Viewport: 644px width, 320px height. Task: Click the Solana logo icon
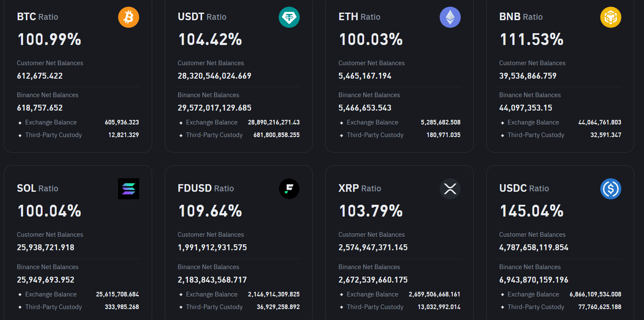point(128,189)
